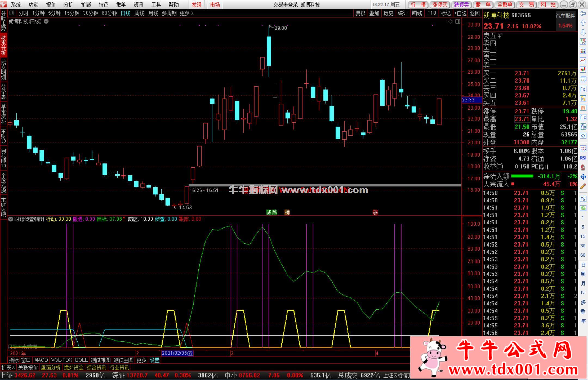
Task: Click the 2021/02/05/五 date marker on timeline
Action: (x=177, y=353)
